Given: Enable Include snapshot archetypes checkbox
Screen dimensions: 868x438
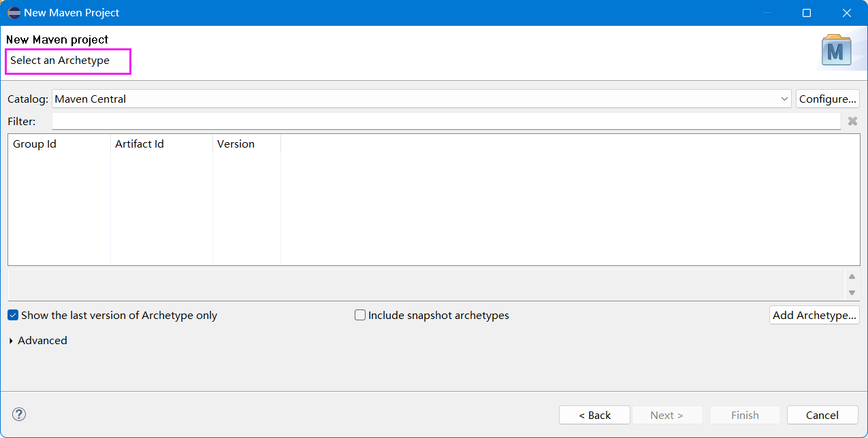Looking at the screenshot, I should pyautogui.click(x=360, y=316).
